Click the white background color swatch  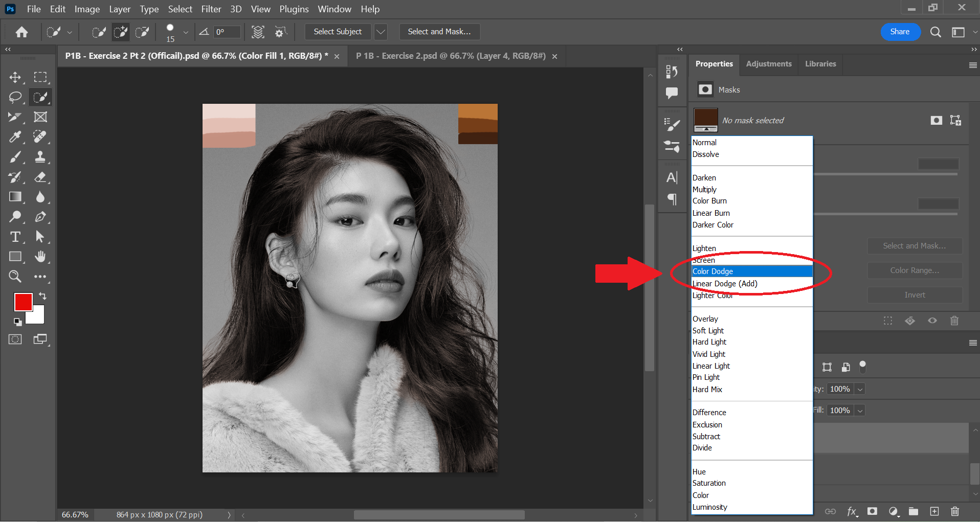(38, 316)
